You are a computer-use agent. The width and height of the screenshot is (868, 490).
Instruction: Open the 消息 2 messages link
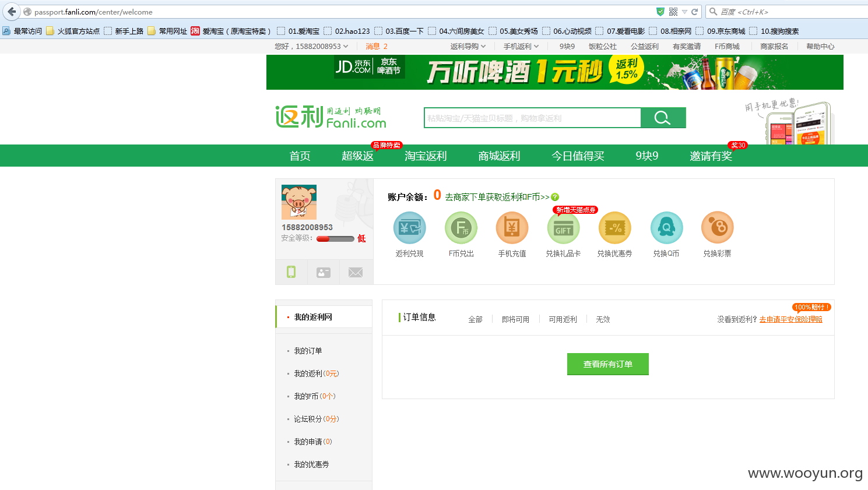[x=377, y=46]
